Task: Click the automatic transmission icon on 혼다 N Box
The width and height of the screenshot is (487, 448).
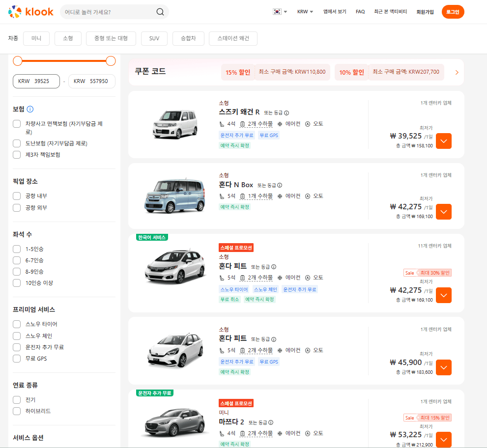Action: coord(308,196)
